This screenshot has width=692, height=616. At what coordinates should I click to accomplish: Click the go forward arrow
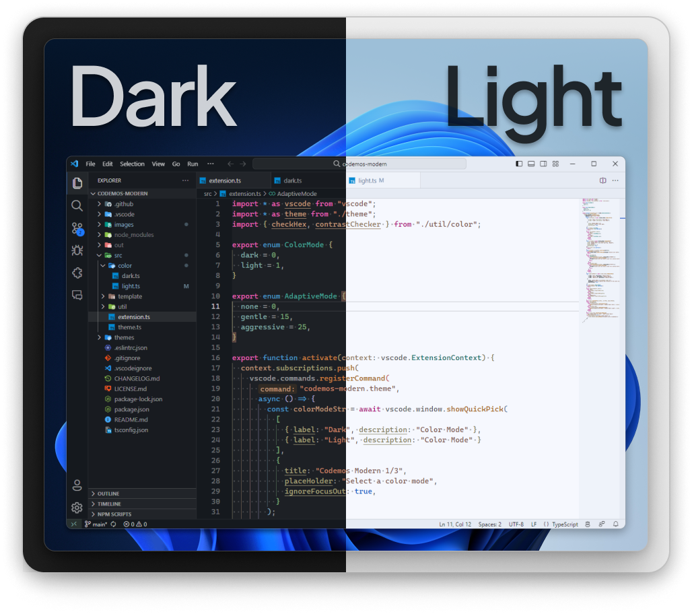[243, 164]
